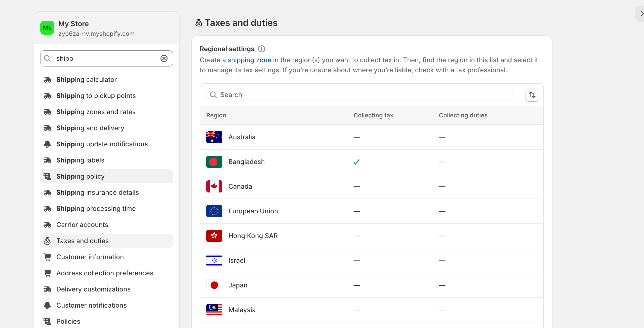Click the zyp6za-nv.myshopify.com store URL
This screenshot has height=328, width=644.
(x=96, y=34)
